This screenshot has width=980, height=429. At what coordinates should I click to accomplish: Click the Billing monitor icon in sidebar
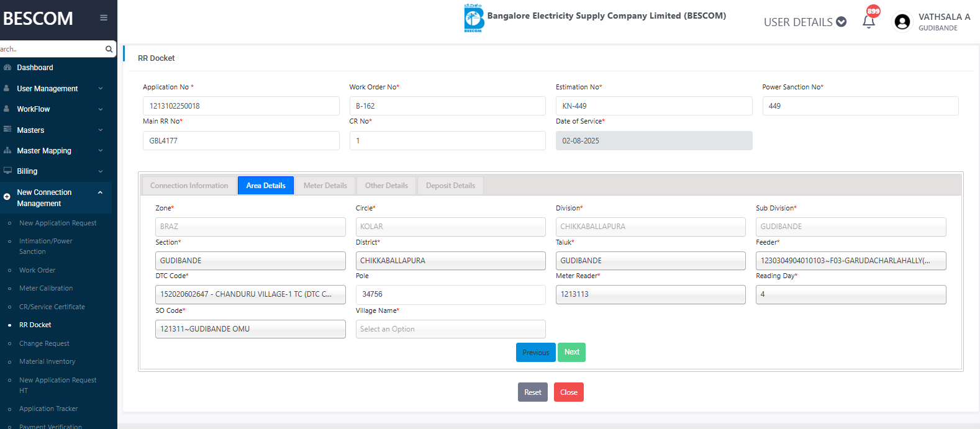[7, 171]
